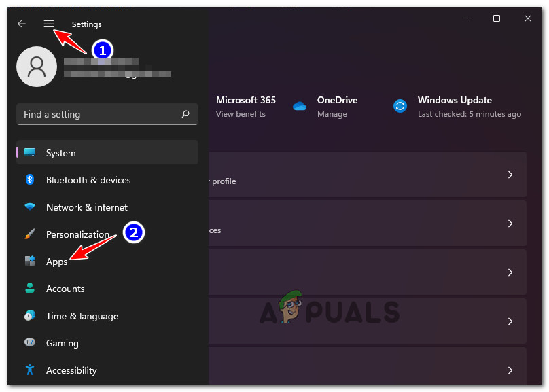Open the hamburger navigation menu
Viewport: 549px width, 392px height.
tap(49, 24)
